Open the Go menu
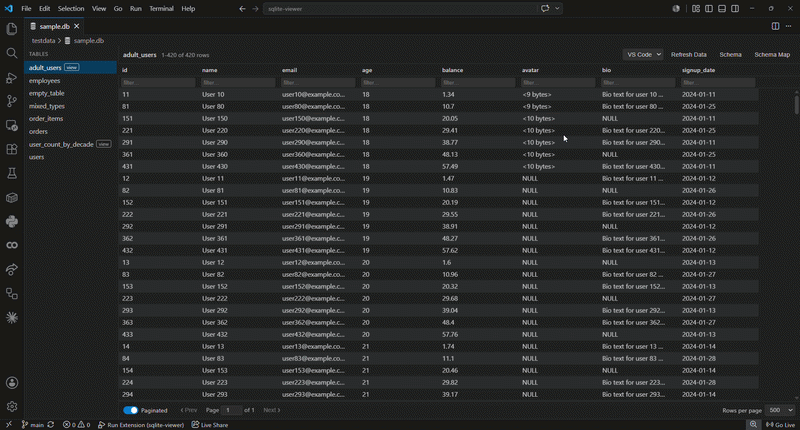800x430 pixels. pos(118,9)
